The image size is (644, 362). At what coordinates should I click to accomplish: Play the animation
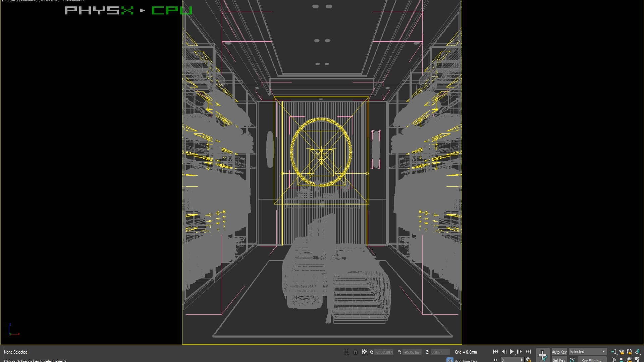click(x=512, y=352)
